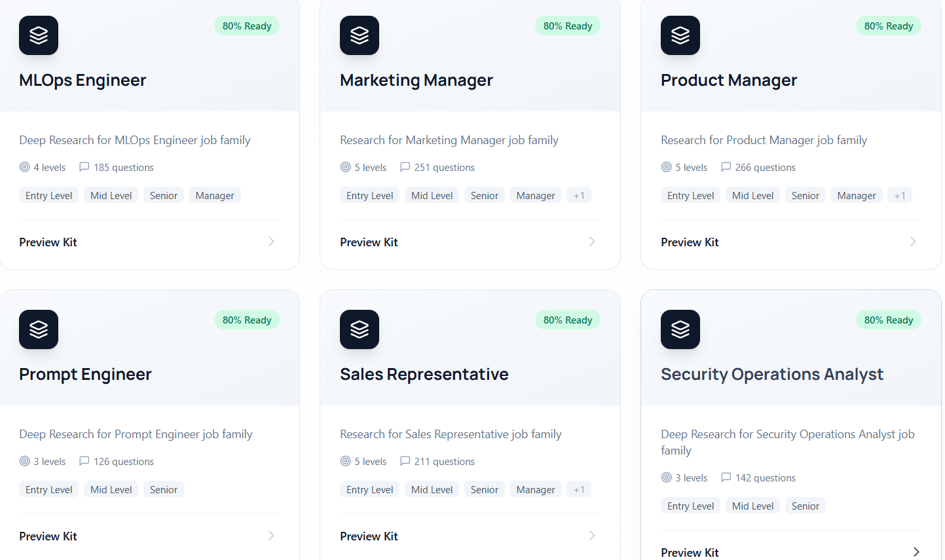Click the Security Operations Analyst stack icon
The width and height of the screenshot is (945, 560).
(680, 329)
